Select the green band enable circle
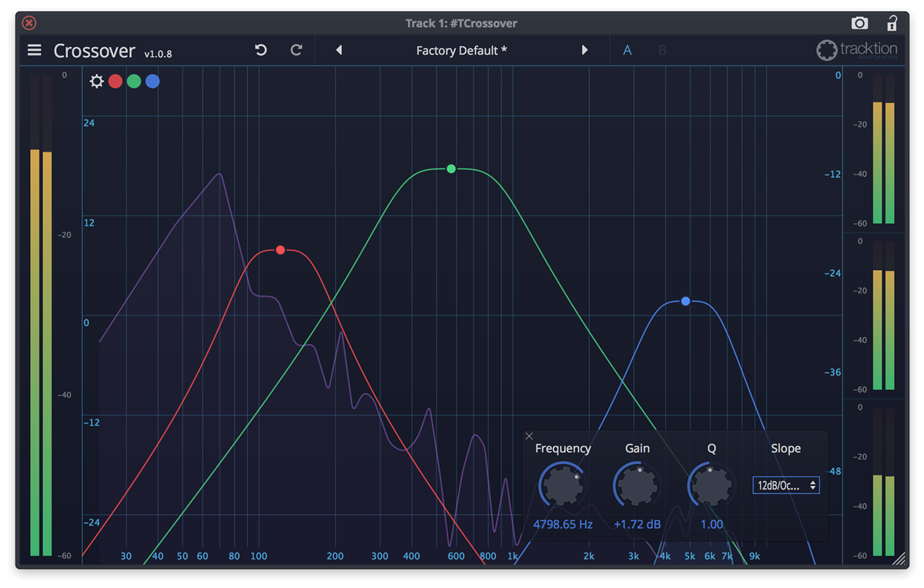The width and height of the screenshot is (924, 588). tap(133, 81)
